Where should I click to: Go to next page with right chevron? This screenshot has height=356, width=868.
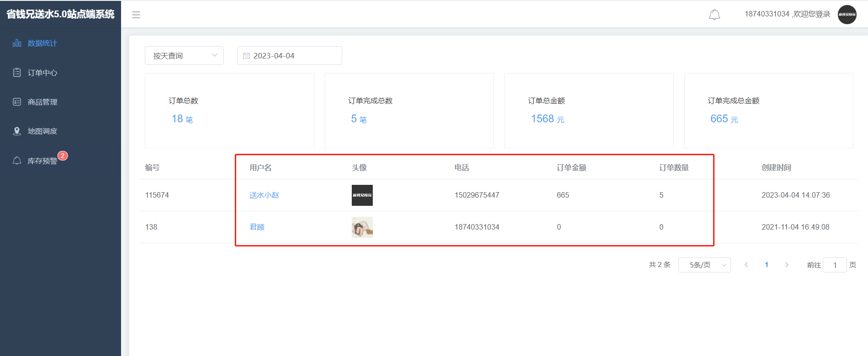pyautogui.click(x=787, y=265)
